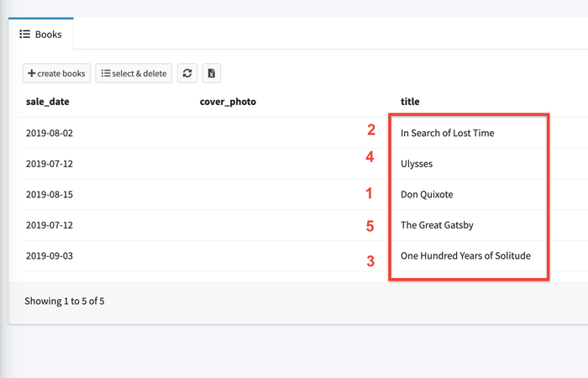Screen dimensions: 588x378
Task: Sort by the title column header
Action: click(x=410, y=102)
